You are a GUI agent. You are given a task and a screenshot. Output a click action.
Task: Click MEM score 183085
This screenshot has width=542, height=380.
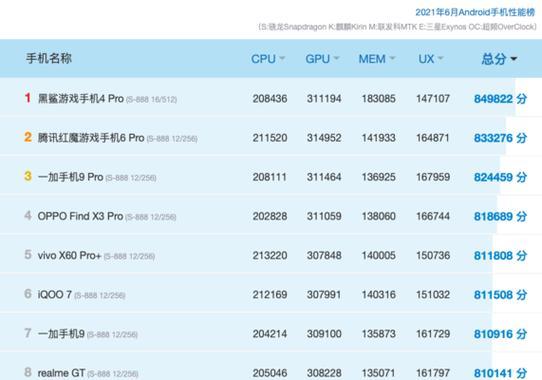(x=379, y=99)
